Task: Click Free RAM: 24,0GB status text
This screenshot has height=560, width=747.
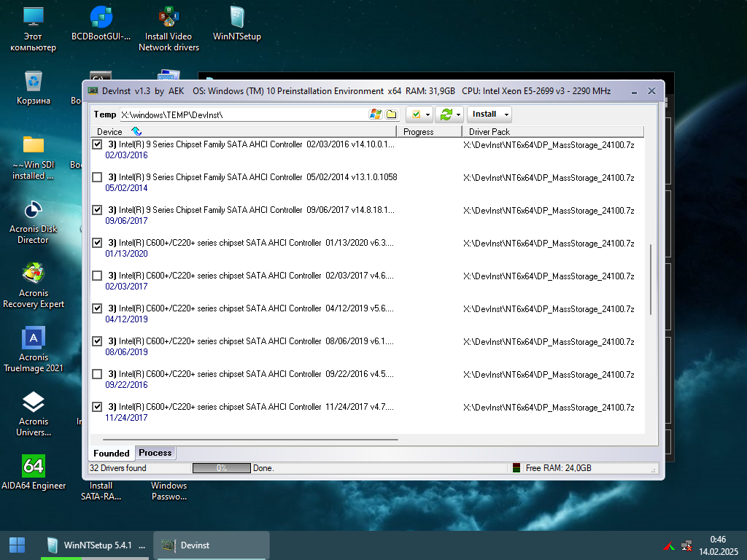Action: (558, 468)
